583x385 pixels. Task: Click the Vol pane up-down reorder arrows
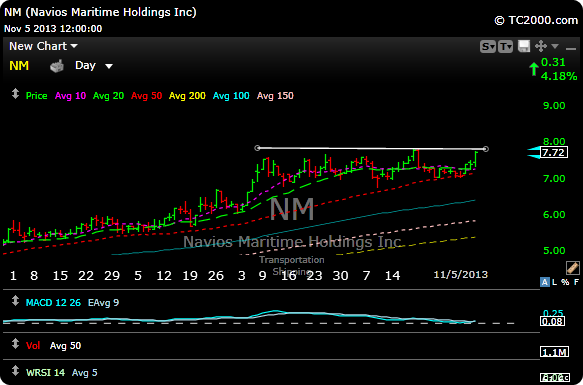coord(15,344)
